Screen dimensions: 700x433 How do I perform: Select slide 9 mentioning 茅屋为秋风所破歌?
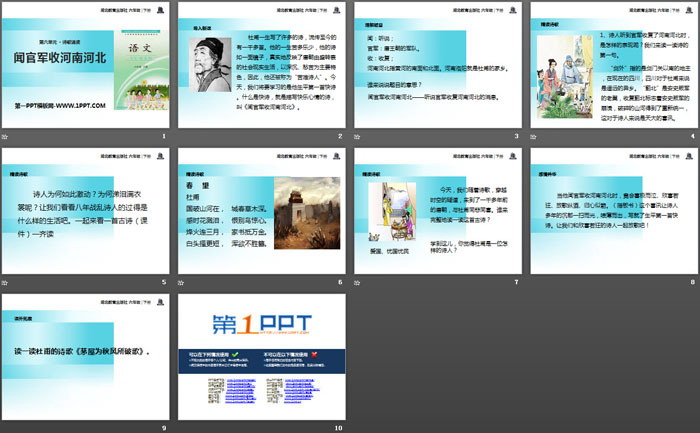tap(86, 357)
